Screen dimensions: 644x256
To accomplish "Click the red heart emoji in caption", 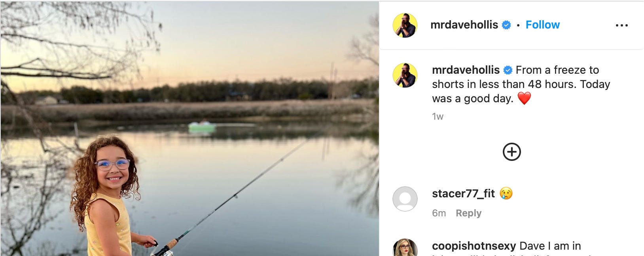I will tap(524, 98).
